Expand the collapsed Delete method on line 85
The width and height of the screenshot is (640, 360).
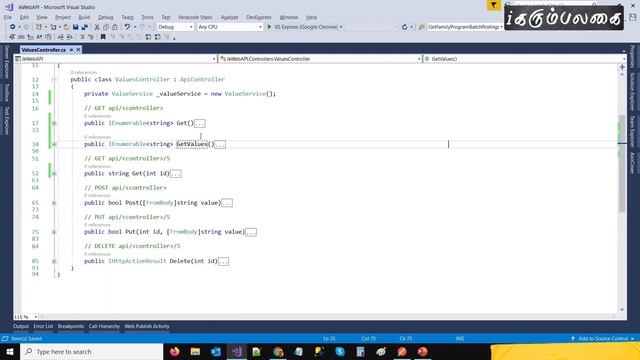click(x=54, y=261)
